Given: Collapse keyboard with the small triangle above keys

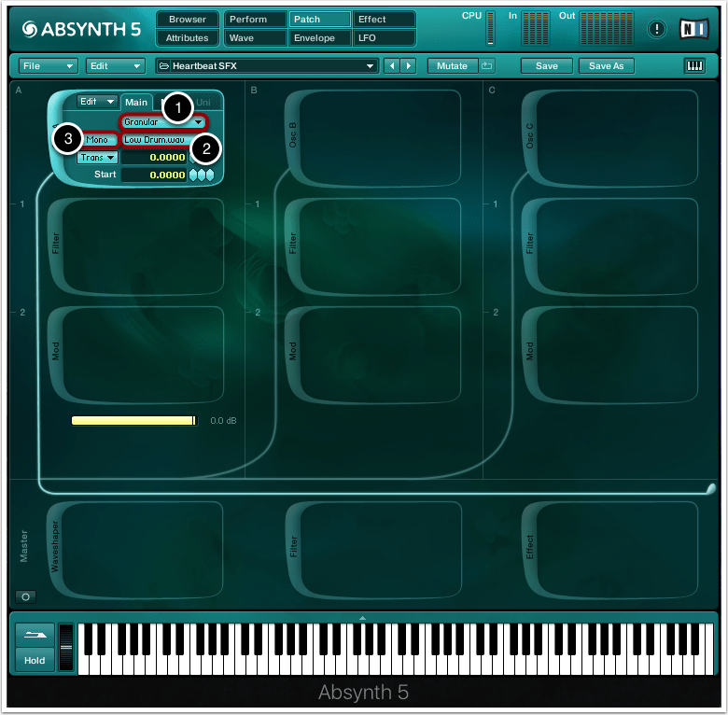Looking at the screenshot, I should point(362,618).
